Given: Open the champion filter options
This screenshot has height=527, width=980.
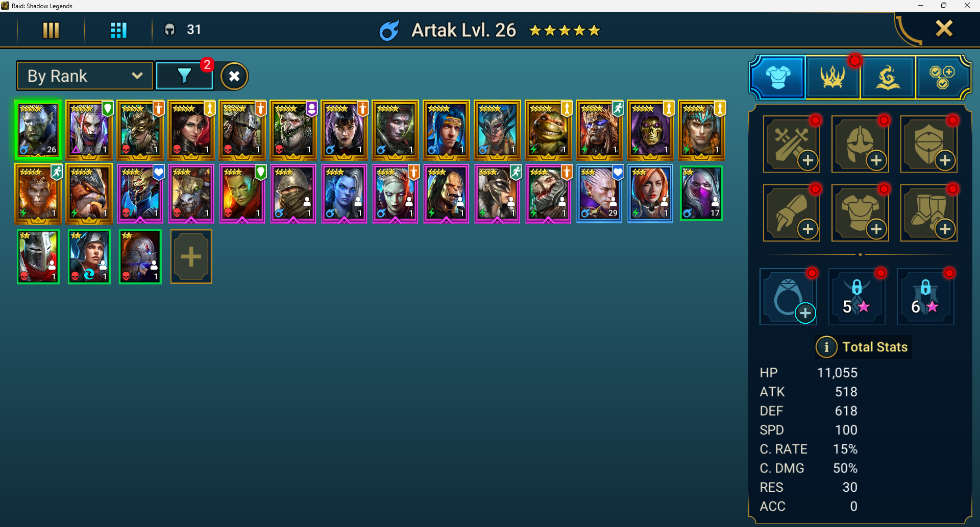Looking at the screenshot, I should 184,76.
